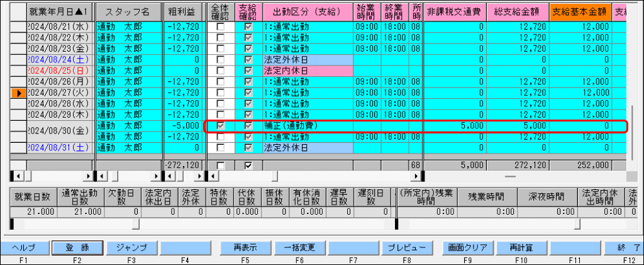Screen dimensions: 644x265
Task: Click the right scroll arrow under 粗利益 column
Action: click(200, 176)
